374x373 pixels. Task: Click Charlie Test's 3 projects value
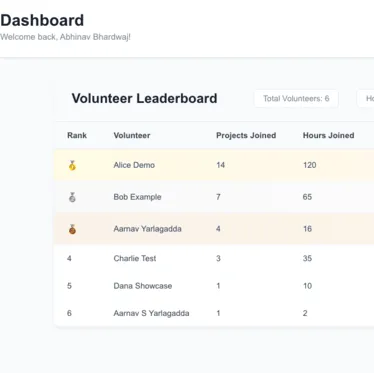pos(218,258)
